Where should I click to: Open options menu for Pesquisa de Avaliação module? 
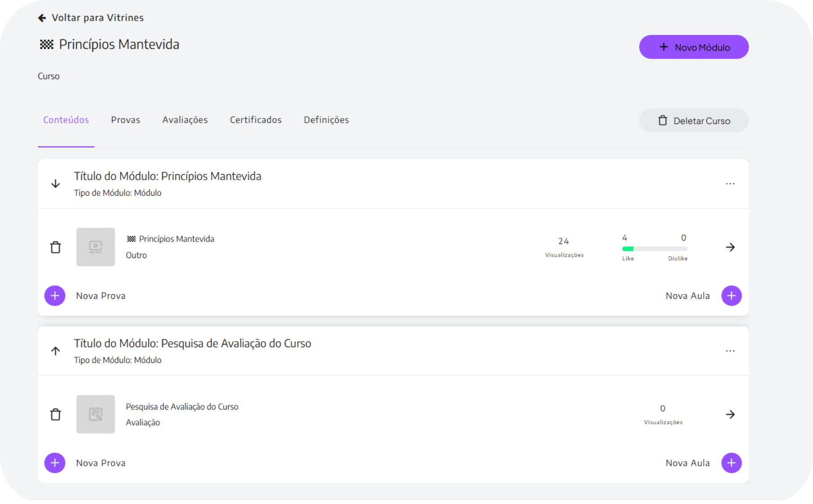coord(730,351)
